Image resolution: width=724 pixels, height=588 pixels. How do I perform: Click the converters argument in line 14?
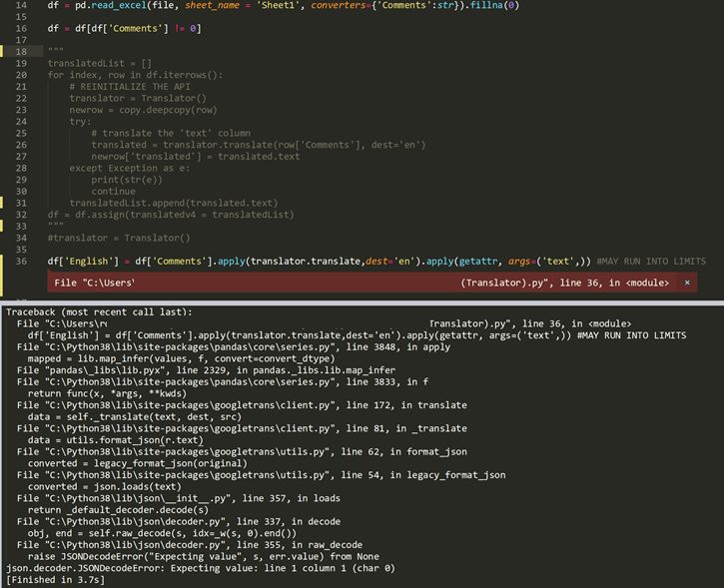click(339, 5)
